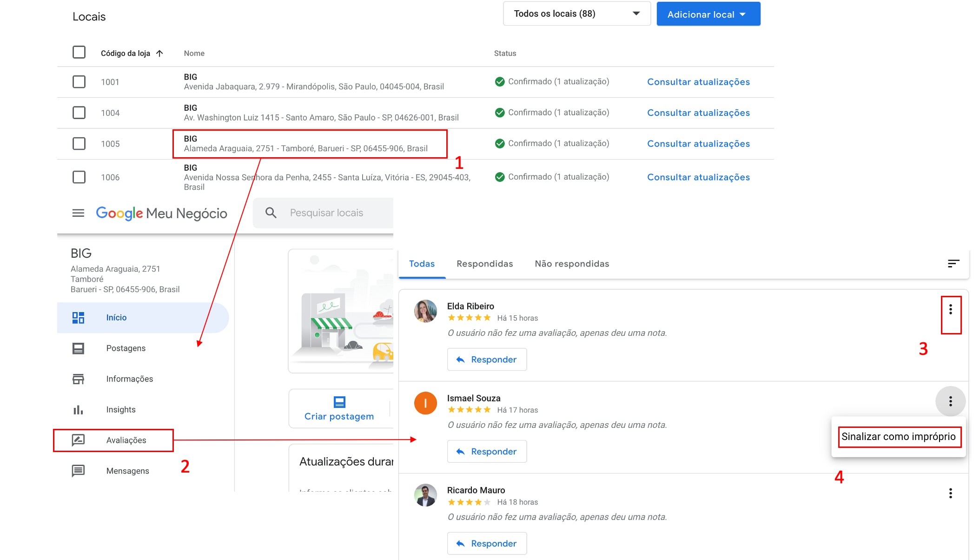Click Responder on Ismael Souza's review
The image size is (980, 560).
click(x=487, y=452)
